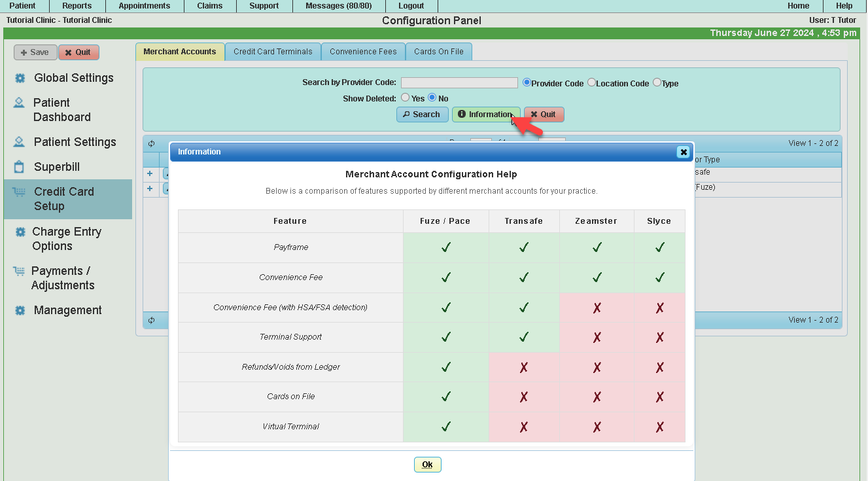This screenshot has width=868, height=481.
Task: Open Payments / Adjustments section
Action: (x=63, y=278)
